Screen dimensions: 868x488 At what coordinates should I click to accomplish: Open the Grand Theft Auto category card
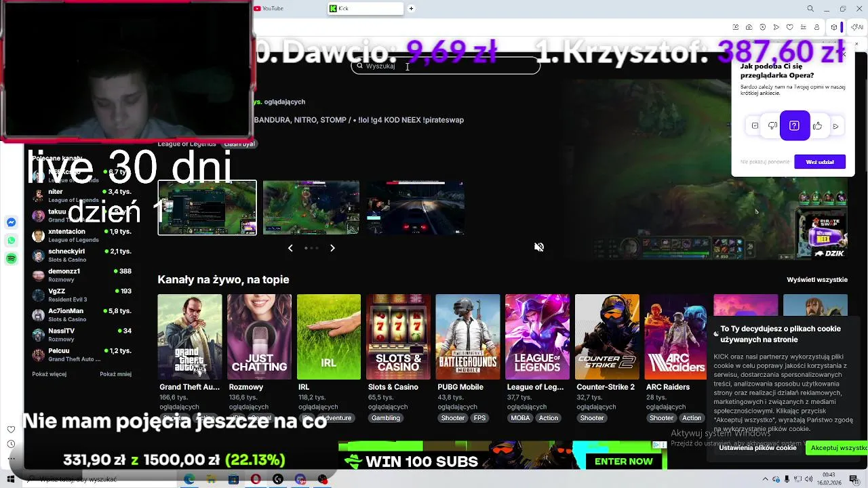(190, 337)
